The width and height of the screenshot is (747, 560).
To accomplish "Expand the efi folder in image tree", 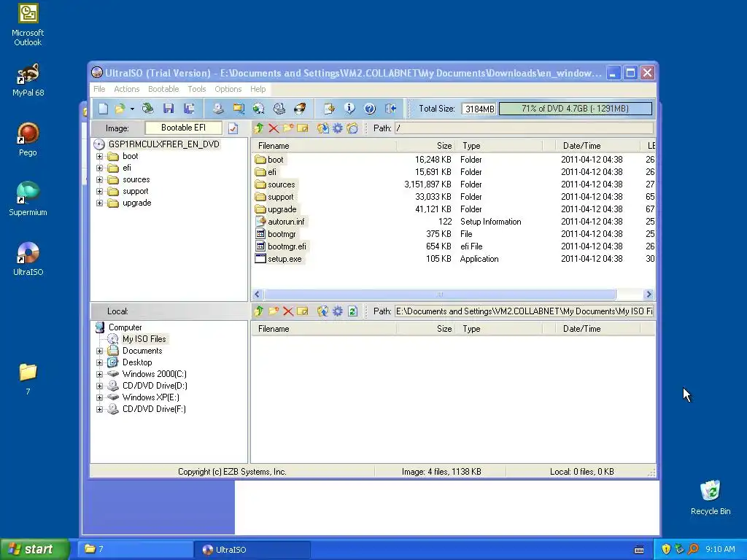I will (99, 168).
